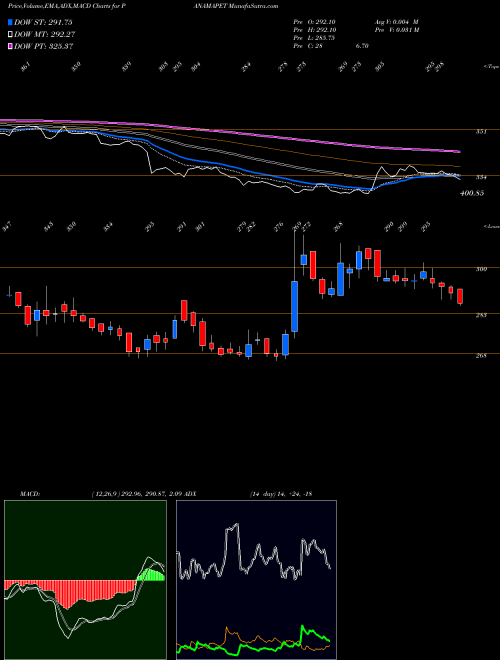
Task: Click the 'Pre O: 292.10' open value
Action: 314,22
